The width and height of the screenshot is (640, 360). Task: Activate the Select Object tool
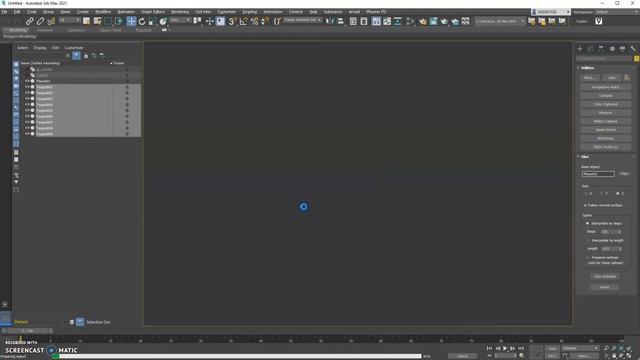(x=87, y=21)
